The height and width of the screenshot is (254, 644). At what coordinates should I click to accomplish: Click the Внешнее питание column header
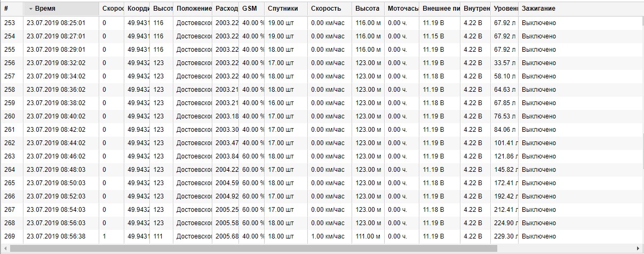(x=440, y=9)
